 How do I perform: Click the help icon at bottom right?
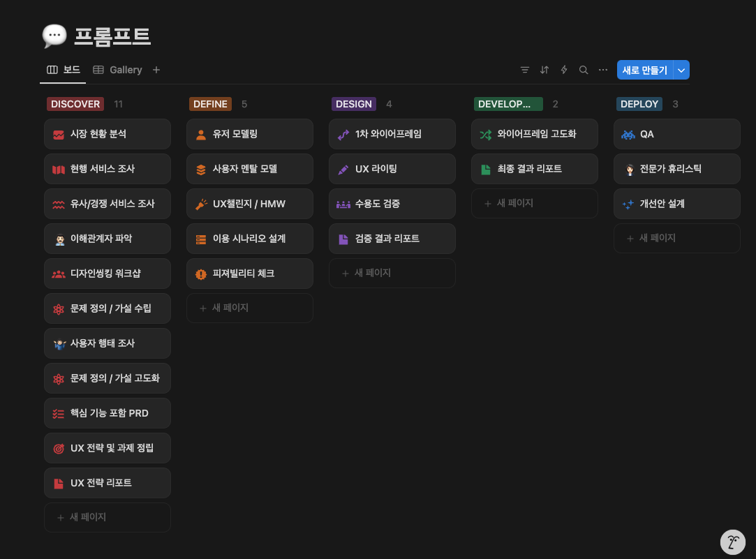coord(733,542)
